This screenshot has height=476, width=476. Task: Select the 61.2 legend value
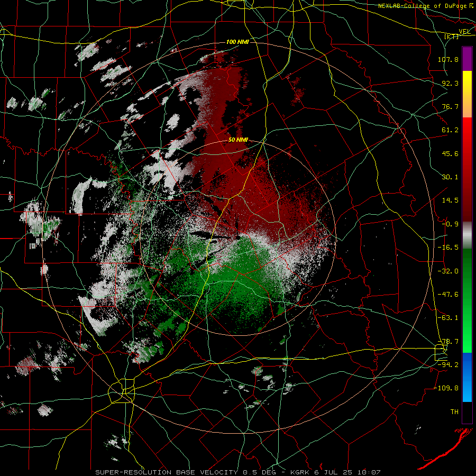point(450,130)
